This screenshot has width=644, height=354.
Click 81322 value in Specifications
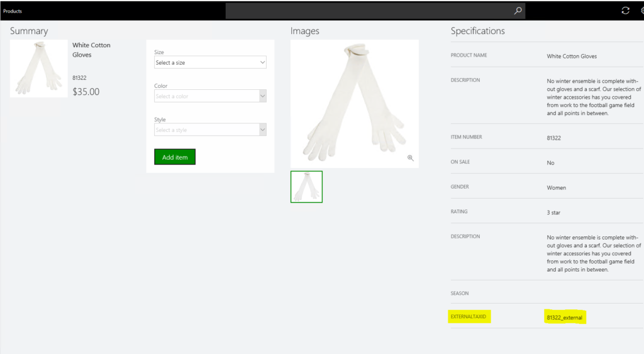(553, 138)
